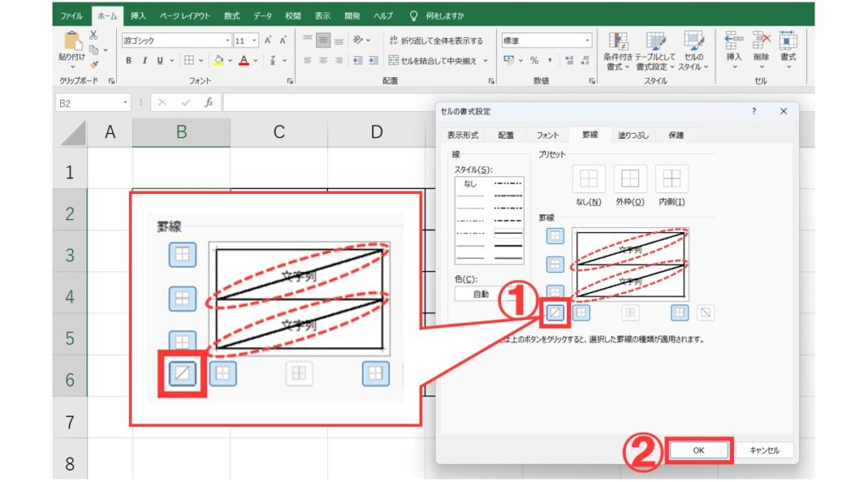Click the Paste clipboard icon
The height and width of the screenshot is (482, 868).
[x=72, y=41]
